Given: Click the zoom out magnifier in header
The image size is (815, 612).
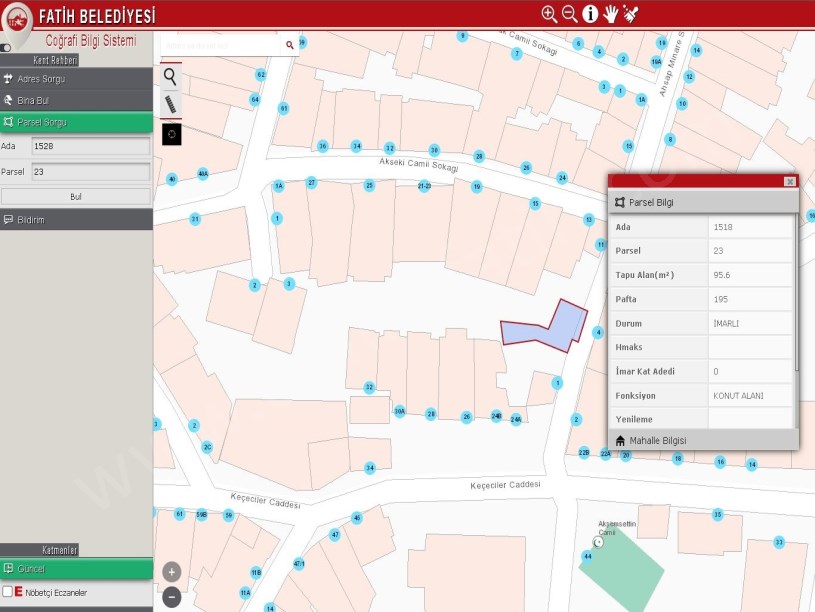Looking at the screenshot, I should coord(569,13).
